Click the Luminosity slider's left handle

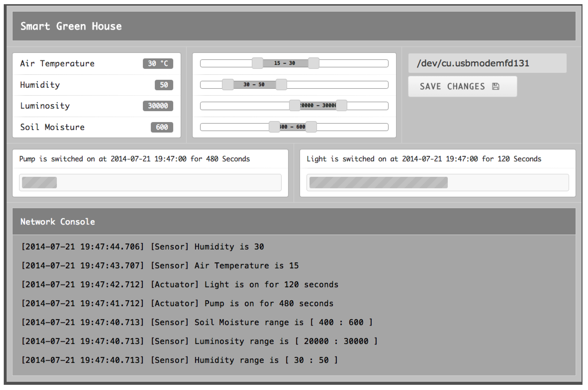pyautogui.click(x=295, y=106)
